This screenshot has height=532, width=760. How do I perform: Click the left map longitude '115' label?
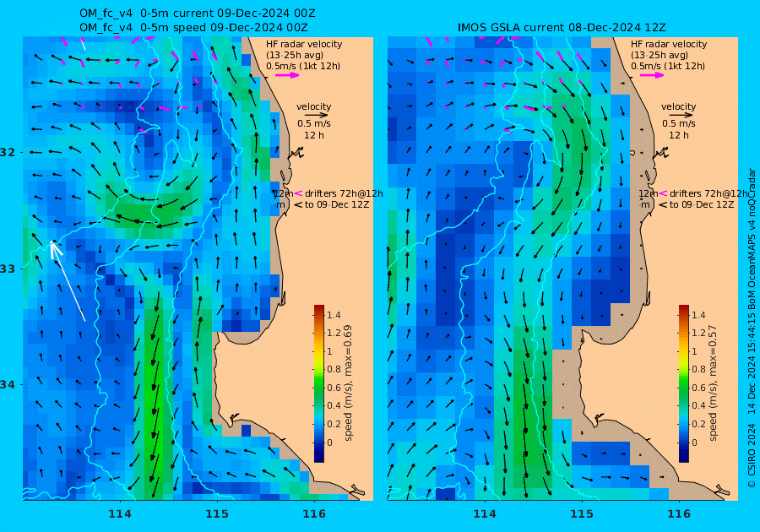pos(217,514)
